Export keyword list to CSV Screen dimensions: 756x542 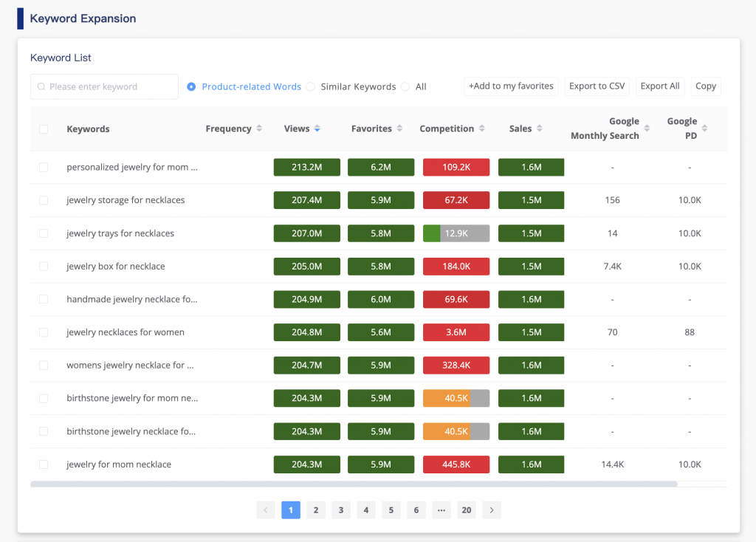tap(597, 86)
